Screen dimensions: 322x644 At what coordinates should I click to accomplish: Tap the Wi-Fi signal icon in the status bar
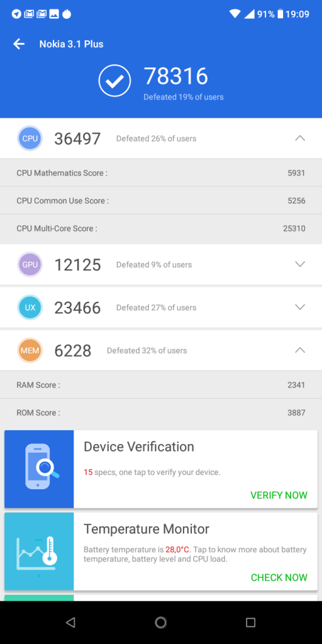click(x=235, y=14)
